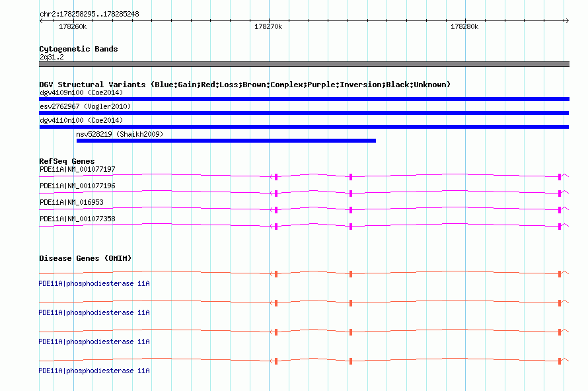Open the Disease Genes (OMIM) track title
This screenshot has width=588, height=391.
click(85, 258)
